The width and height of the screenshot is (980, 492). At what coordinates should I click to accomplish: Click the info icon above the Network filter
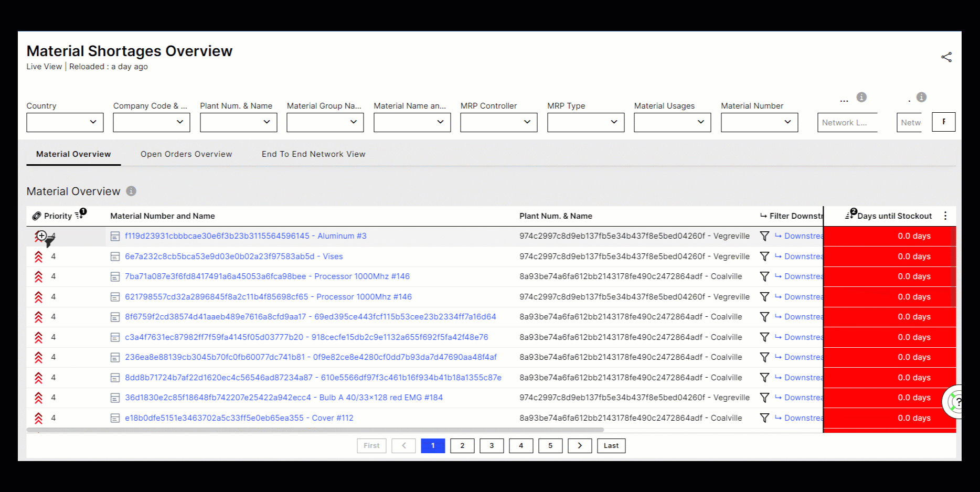point(862,97)
